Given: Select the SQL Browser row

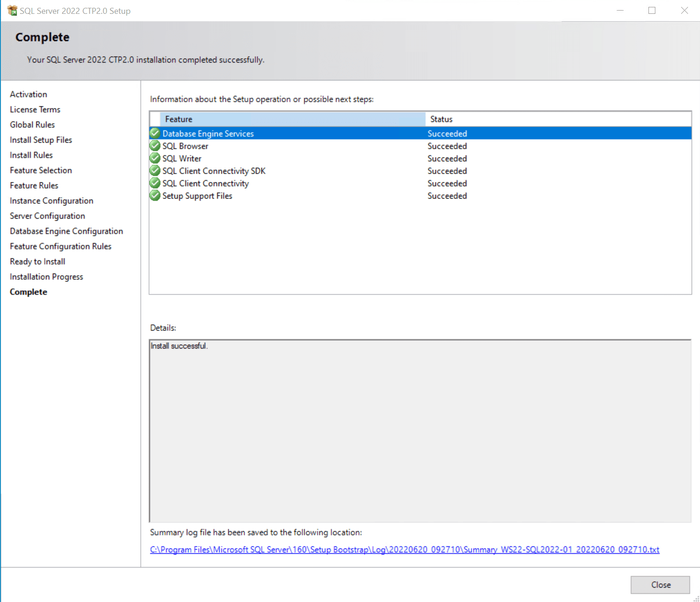Looking at the screenshot, I should tap(420, 146).
